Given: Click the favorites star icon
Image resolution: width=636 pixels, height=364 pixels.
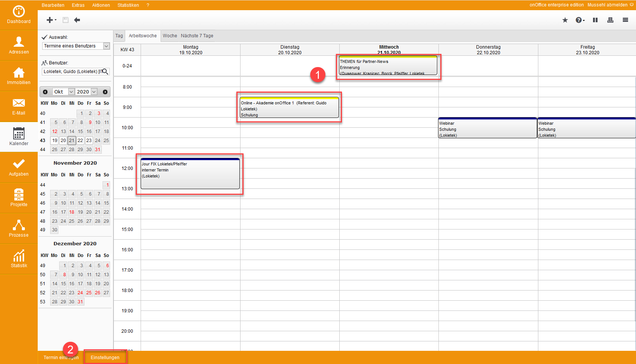Looking at the screenshot, I should point(565,20).
